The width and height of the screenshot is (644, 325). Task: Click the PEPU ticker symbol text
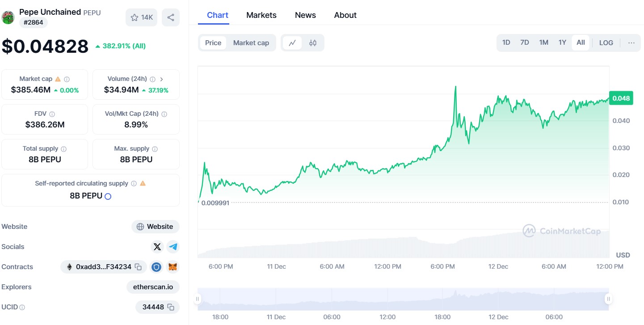pyautogui.click(x=92, y=13)
